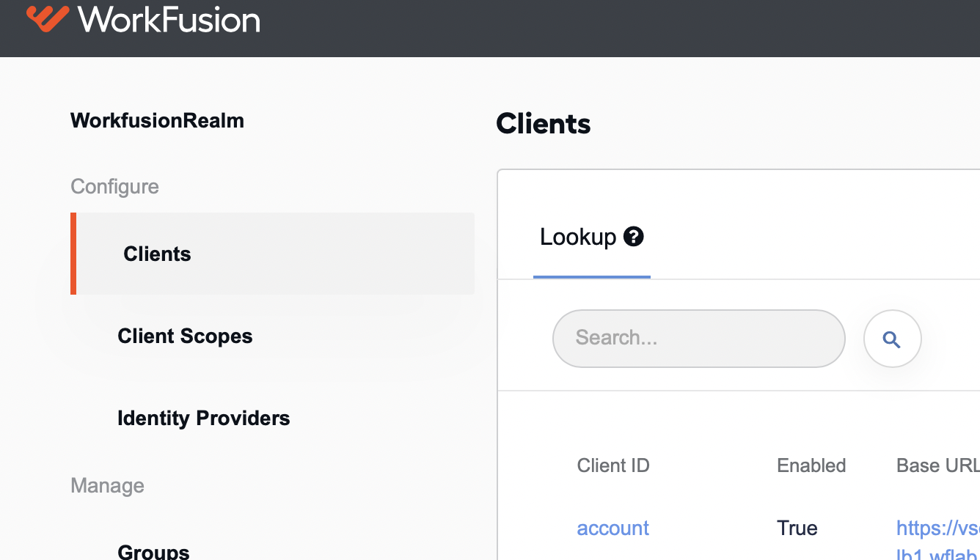
Task: Go to Identity Providers section
Action: pos(204,418)
